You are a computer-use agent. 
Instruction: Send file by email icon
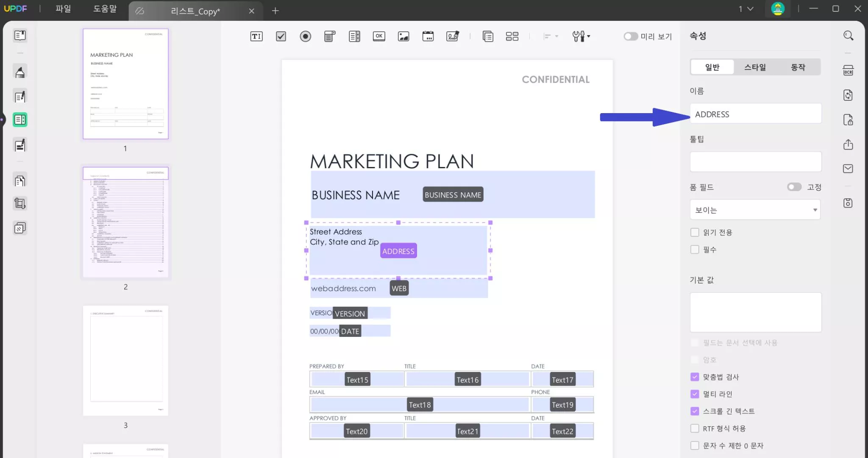pos(848,169)
